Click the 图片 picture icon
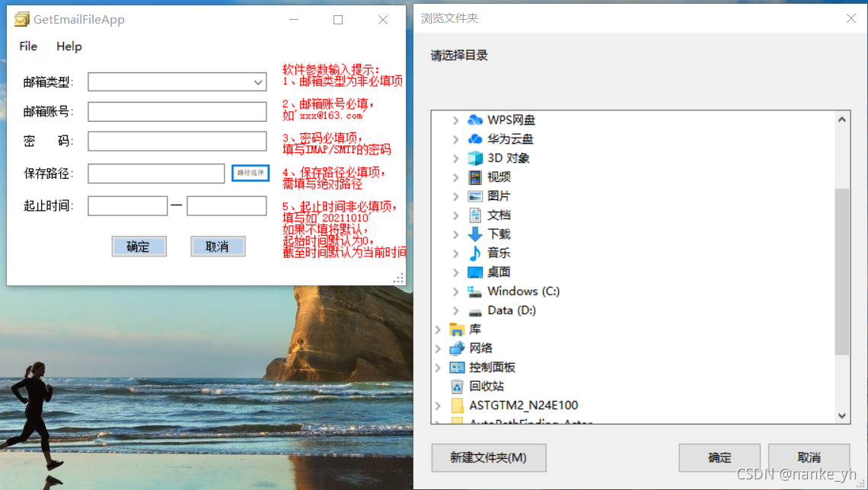 [475, 196]
